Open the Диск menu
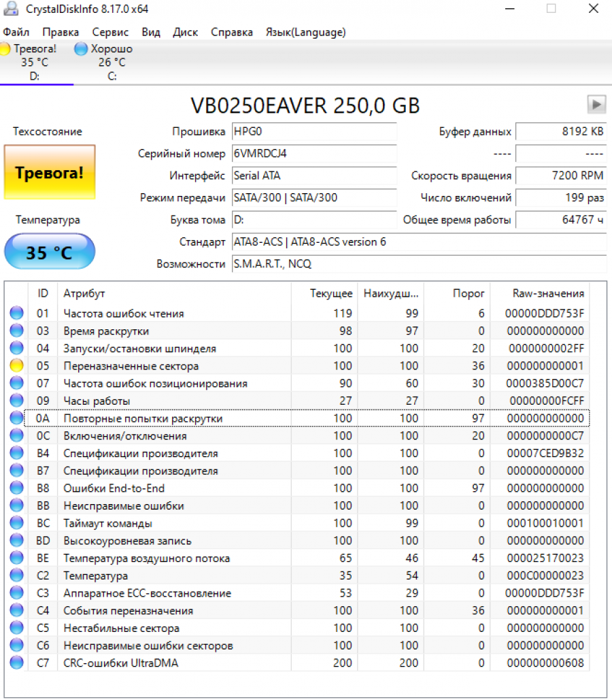Viewport: 612px width, 700px height. tap(185, 32)
